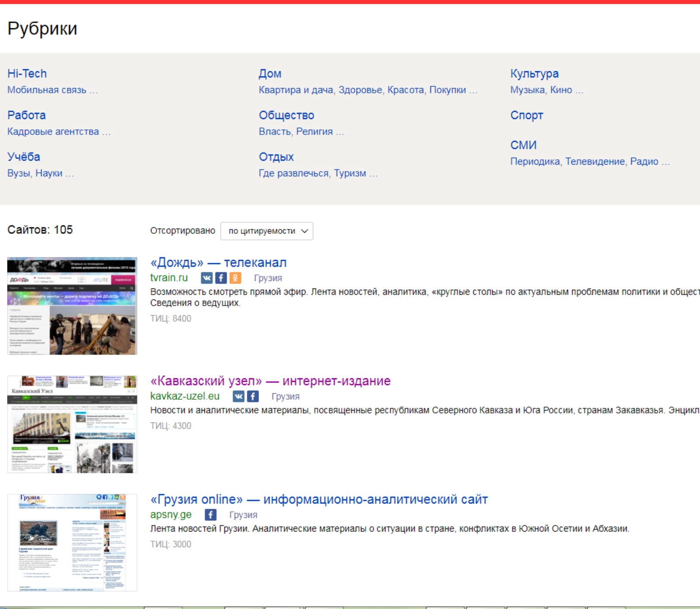Click the Odnoklassniki icon for tvrain.ru
Image resolution: width=700 pixels, height=609 pixels.
tap(235, 278)
